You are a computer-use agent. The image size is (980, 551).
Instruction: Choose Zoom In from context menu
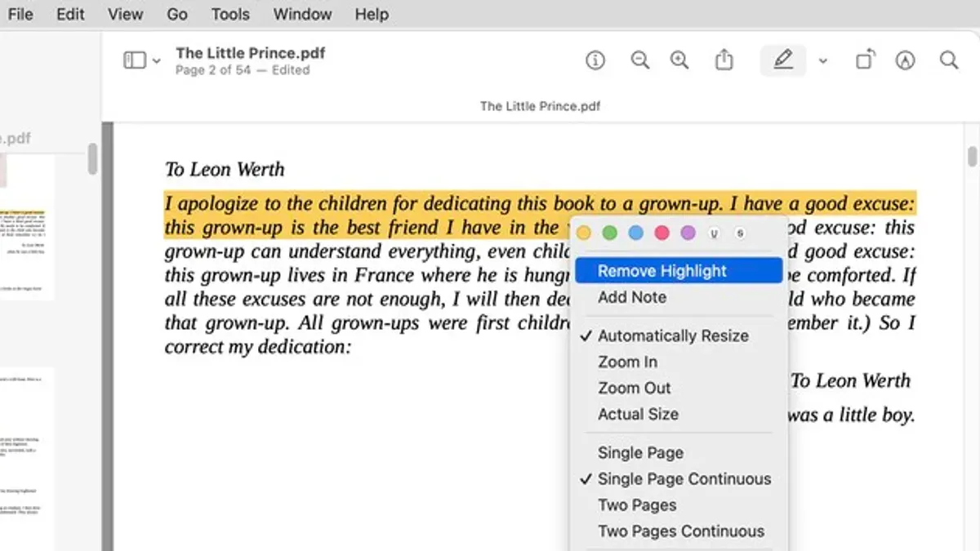point(679,362)
